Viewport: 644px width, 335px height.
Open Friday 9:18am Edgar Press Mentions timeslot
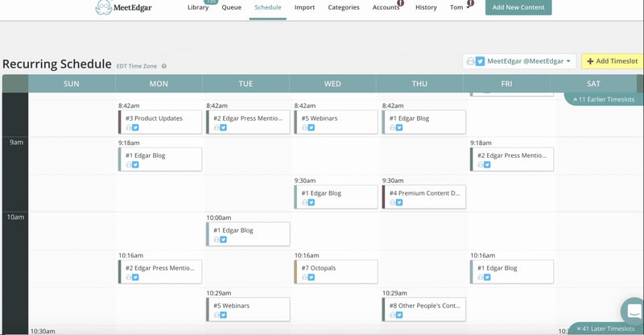(x=512, y=159)
